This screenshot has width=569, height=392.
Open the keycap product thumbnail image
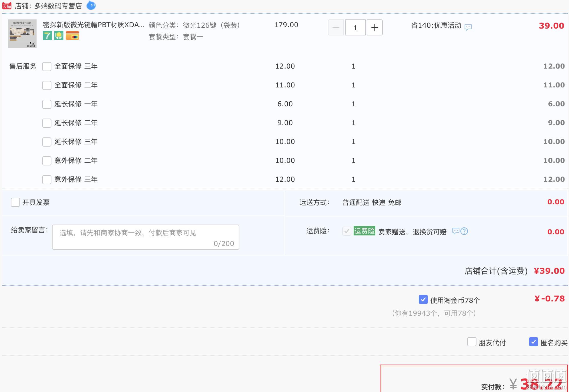[x=22, y=34]
